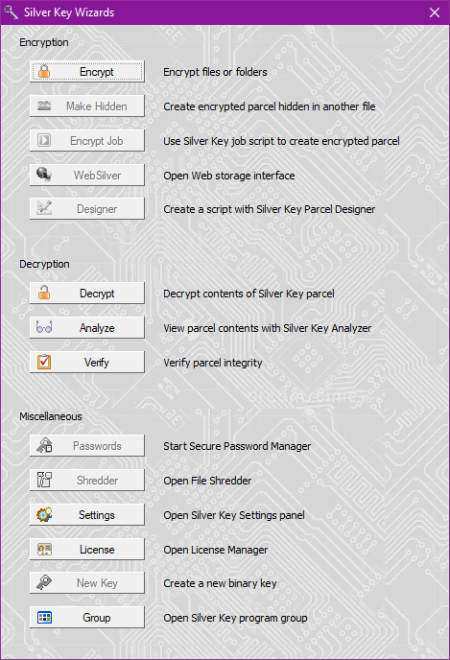Open the Encrypt wizard
Image resolution: width=450 pixels, height=660 pixels.
[x=87, y=72]
